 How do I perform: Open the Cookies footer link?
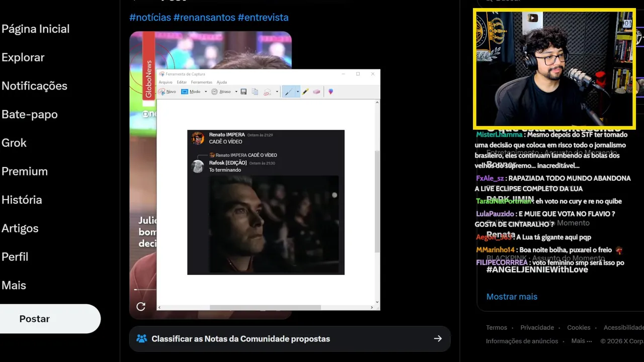pos(579,328)
